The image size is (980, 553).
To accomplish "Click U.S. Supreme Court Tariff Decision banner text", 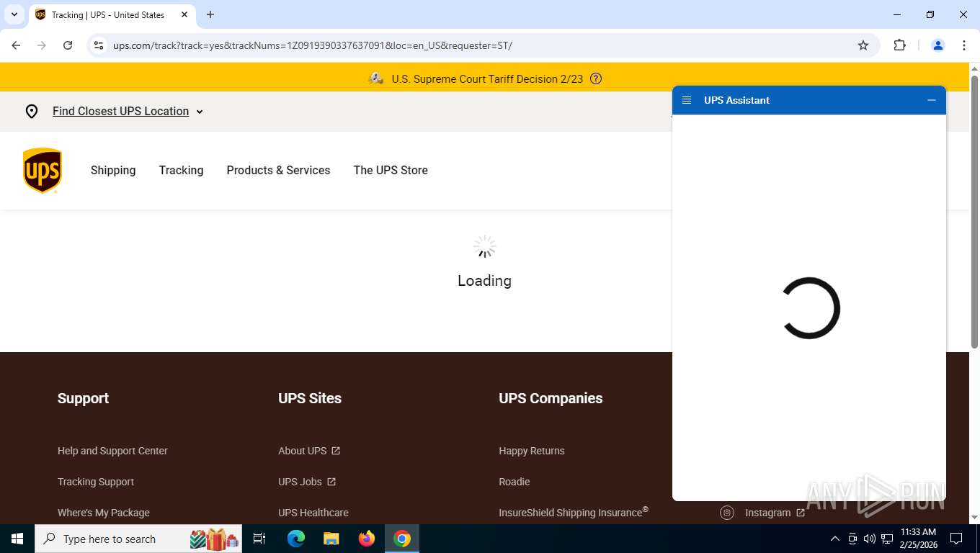I will [487, 79].
